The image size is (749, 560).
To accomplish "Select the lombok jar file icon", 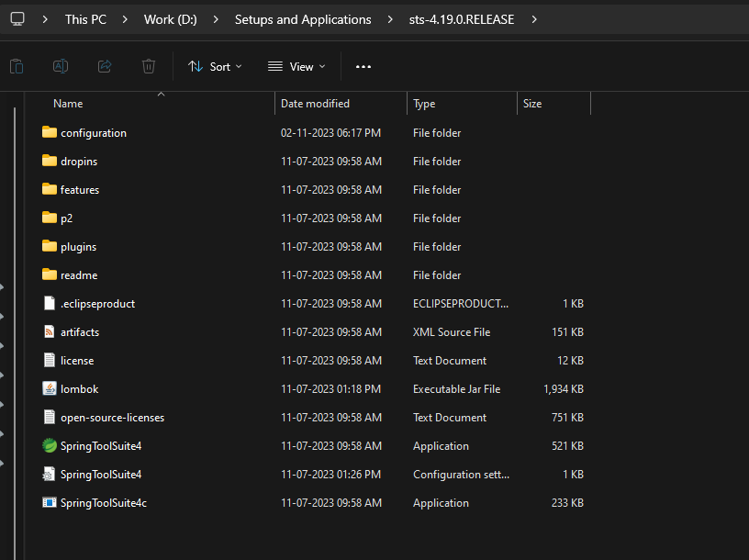I will 50,389.
